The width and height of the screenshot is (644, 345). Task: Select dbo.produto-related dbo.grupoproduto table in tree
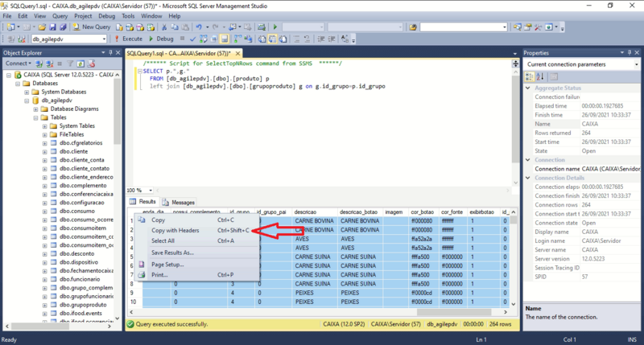[83, 305]
